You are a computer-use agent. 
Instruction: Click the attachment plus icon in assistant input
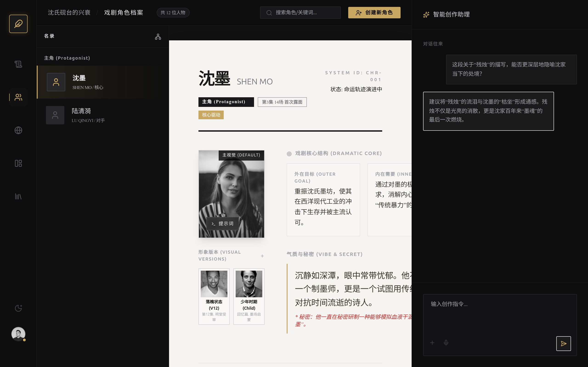coord(432,342)
